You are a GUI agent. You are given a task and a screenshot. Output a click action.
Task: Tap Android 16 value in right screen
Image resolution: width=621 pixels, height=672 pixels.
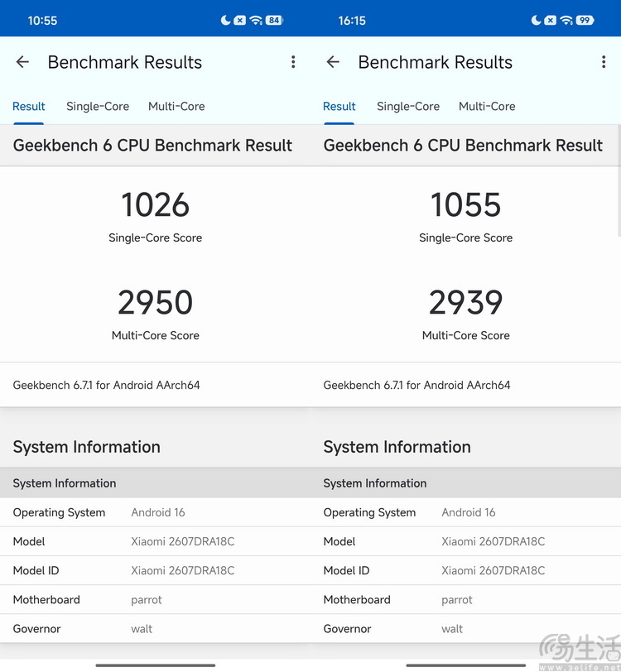[x=469, y=512]
